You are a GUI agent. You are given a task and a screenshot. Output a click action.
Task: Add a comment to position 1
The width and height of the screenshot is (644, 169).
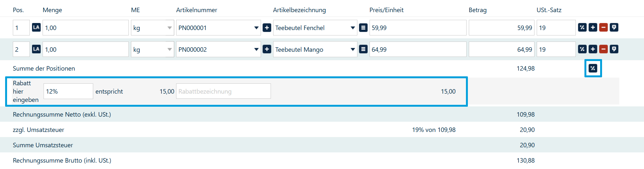[614, 27]
